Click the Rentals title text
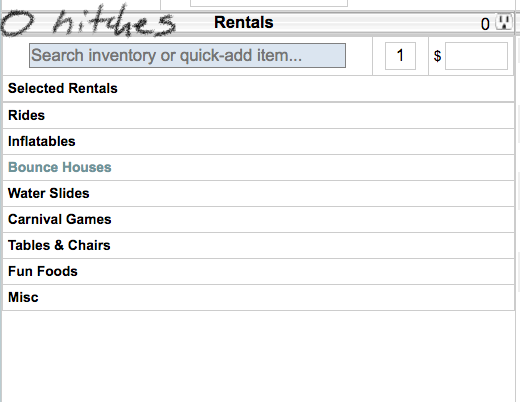520x402 pixels. (244, 22)
